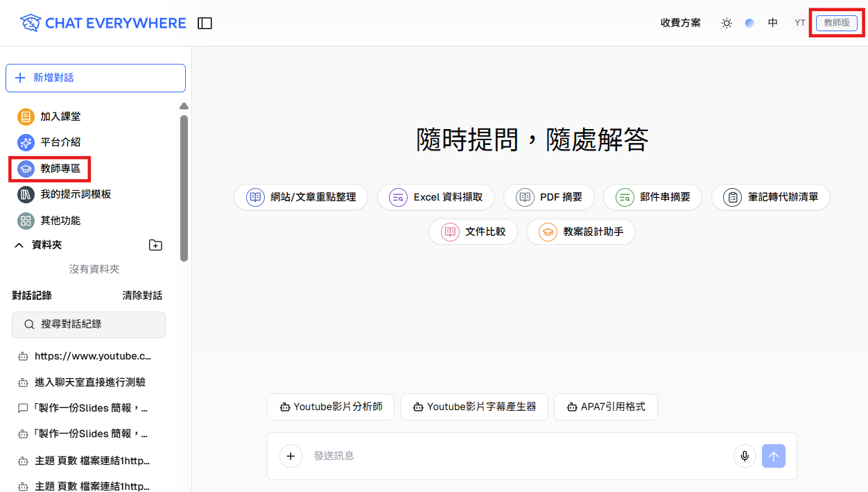Click the 我的提示詞模板 library icon
The height and width of the screenshot is (492, 868).
(26, 194)
